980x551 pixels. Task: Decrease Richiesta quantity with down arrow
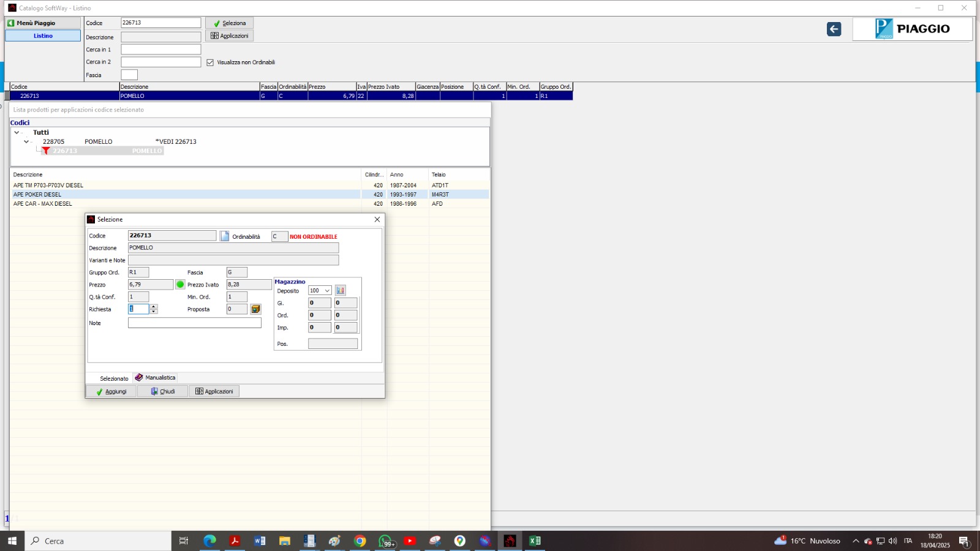tap(154, 312)
